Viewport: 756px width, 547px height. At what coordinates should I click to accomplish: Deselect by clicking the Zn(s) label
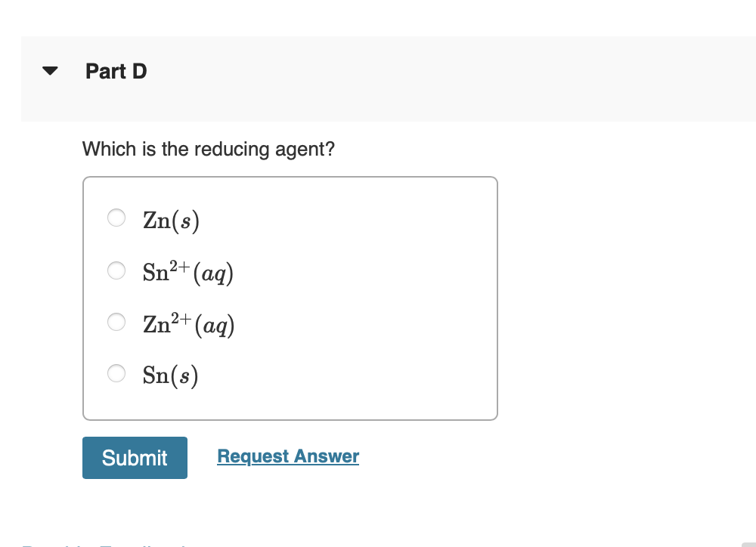[170, 220]
